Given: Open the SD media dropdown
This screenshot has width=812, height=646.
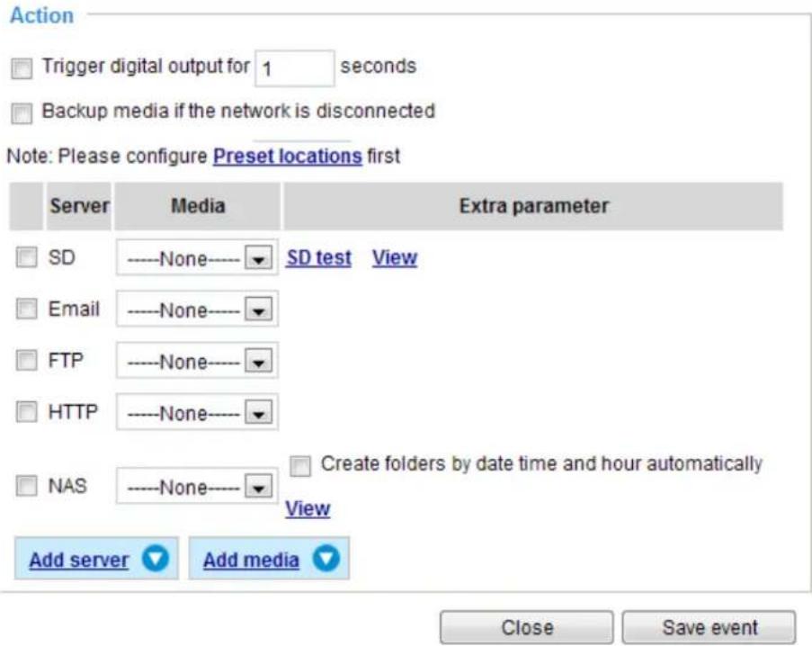Looking at the screenshot, I should [197, 257].
